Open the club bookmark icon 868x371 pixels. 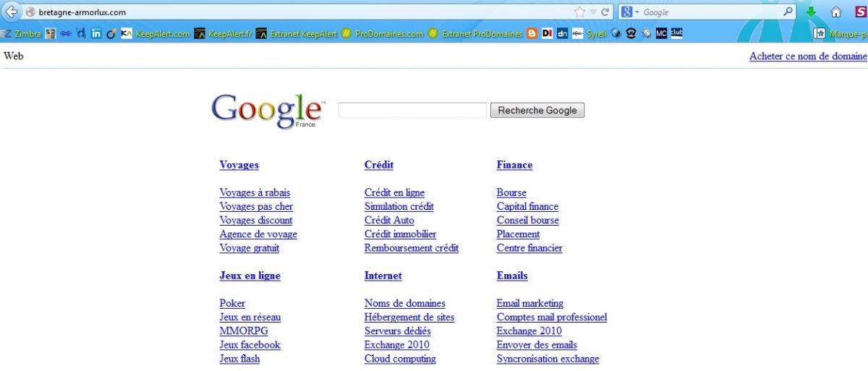(x=676, y=33)
